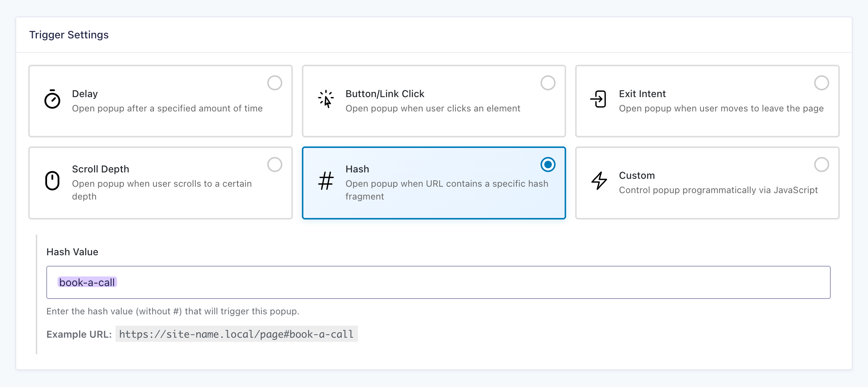Click the Exit Intent card description
Viewport: 868px width, 387px height.
(x=721, y=108)
